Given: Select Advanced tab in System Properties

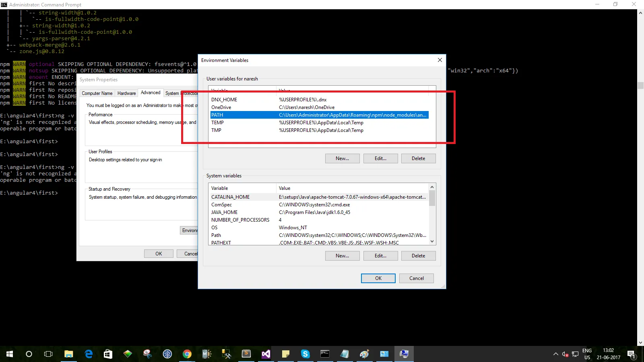Looking at the screenshot, I should pyautogui.click(x=151, y=93).
